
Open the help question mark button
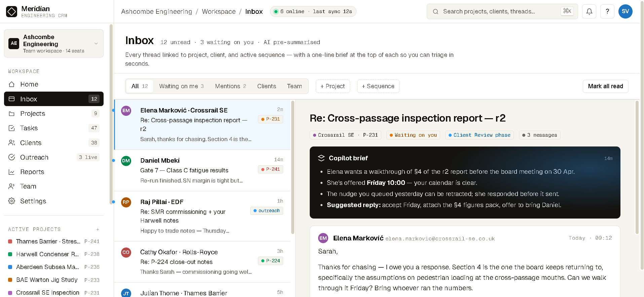coord(607,11)
